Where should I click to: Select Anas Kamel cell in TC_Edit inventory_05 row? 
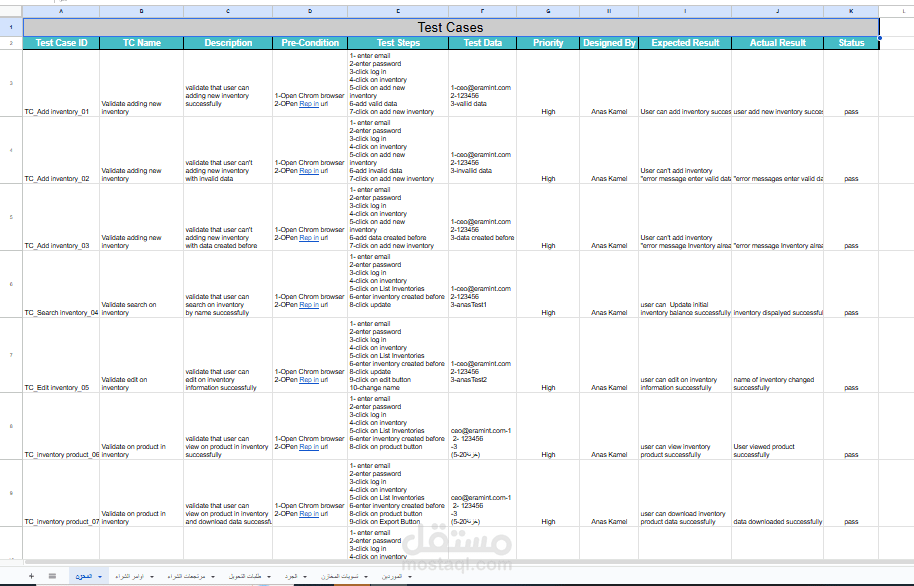pos(609,355)
